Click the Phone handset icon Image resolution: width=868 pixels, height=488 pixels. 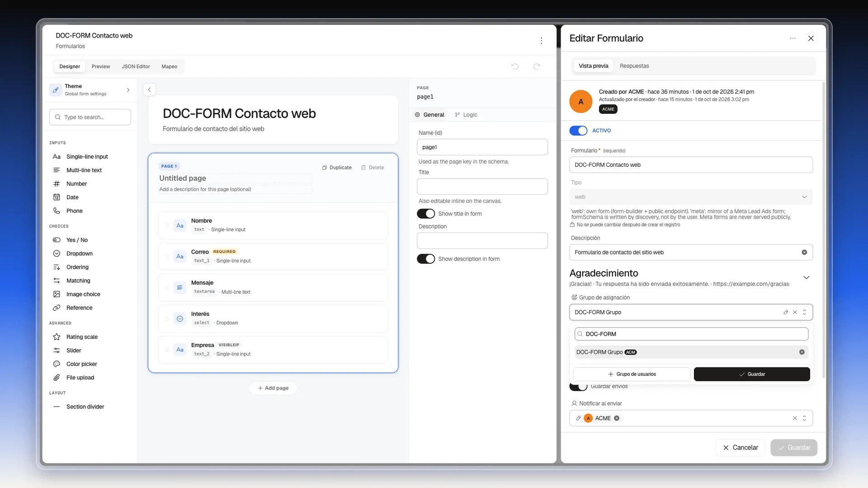pyautogui.click(x=57, y=211)
